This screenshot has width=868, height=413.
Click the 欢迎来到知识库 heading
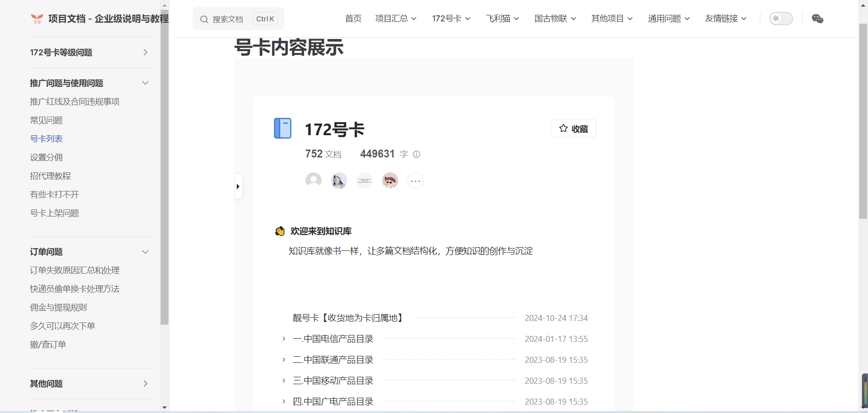click(321, 231)
